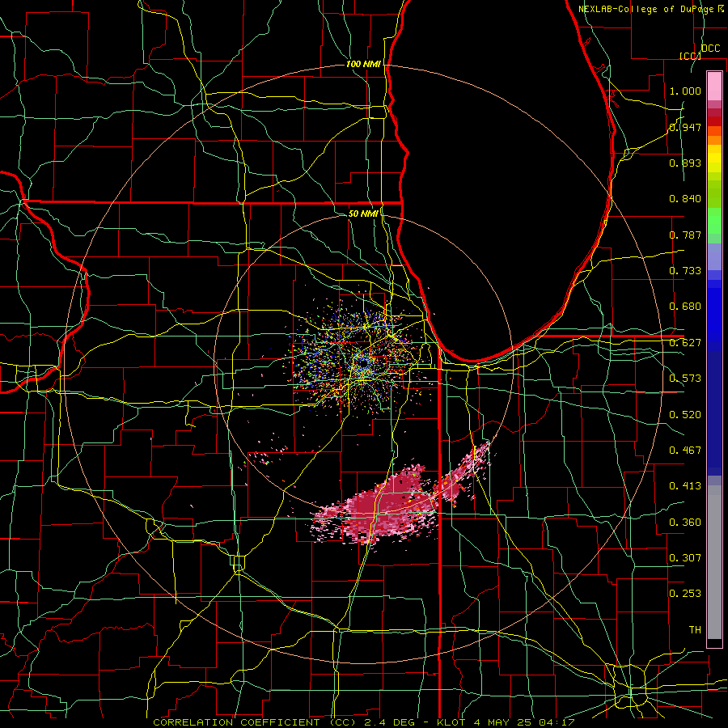This screenshot has height=728, width=728.
Task: Select the 0.680 legend value
Action: coord(685,307)
